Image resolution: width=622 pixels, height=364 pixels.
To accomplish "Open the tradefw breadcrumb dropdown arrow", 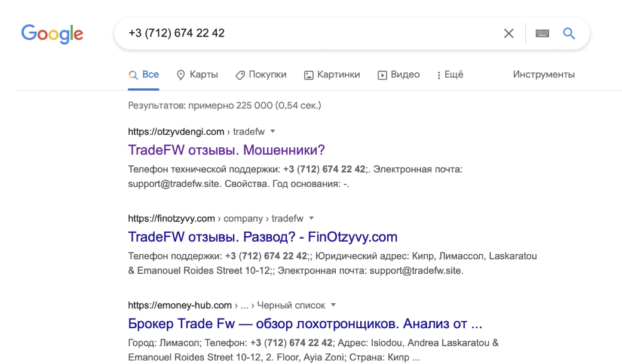I will point(272,131).
